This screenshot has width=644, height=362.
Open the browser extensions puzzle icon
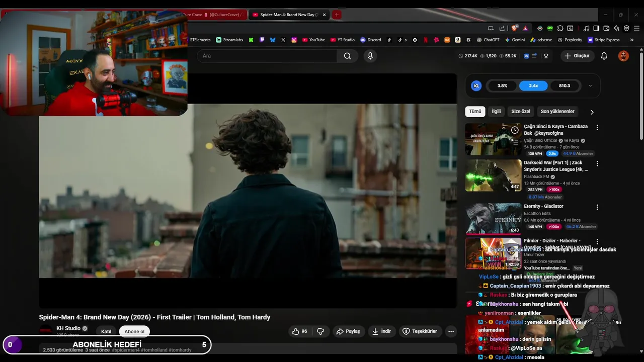560,28
